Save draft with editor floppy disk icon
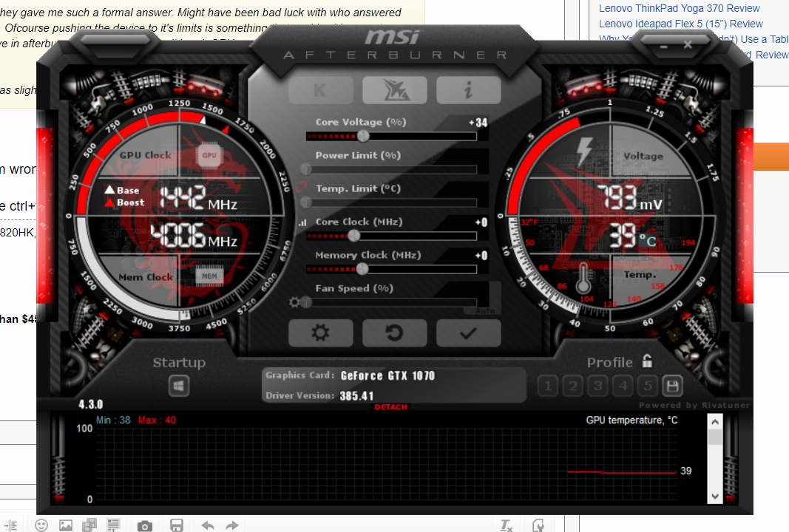 click(x=177, y=525)
